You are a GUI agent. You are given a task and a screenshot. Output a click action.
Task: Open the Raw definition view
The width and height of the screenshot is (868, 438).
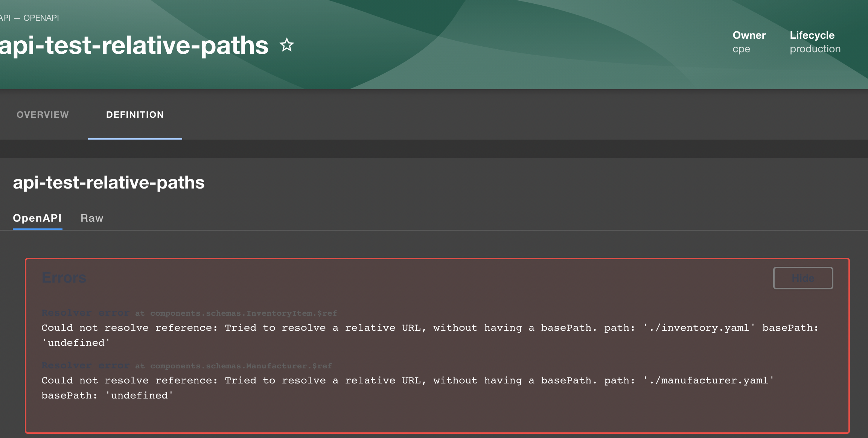click(x=92, y=218)
